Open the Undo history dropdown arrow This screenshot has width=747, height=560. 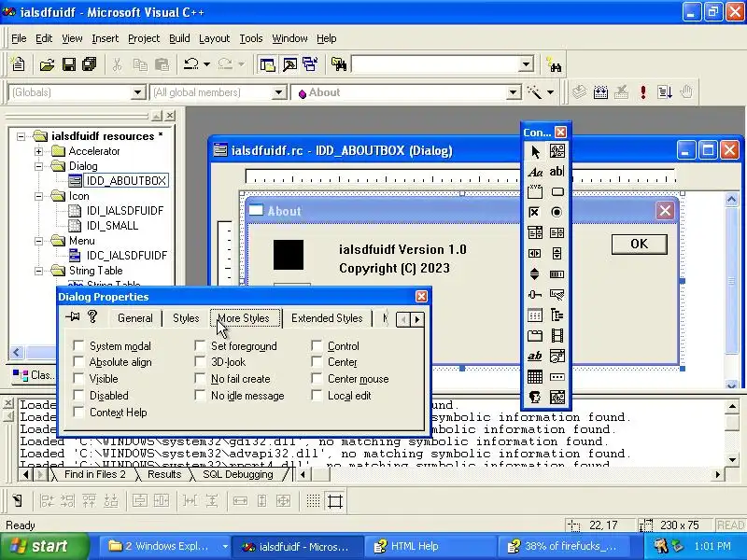206,64
